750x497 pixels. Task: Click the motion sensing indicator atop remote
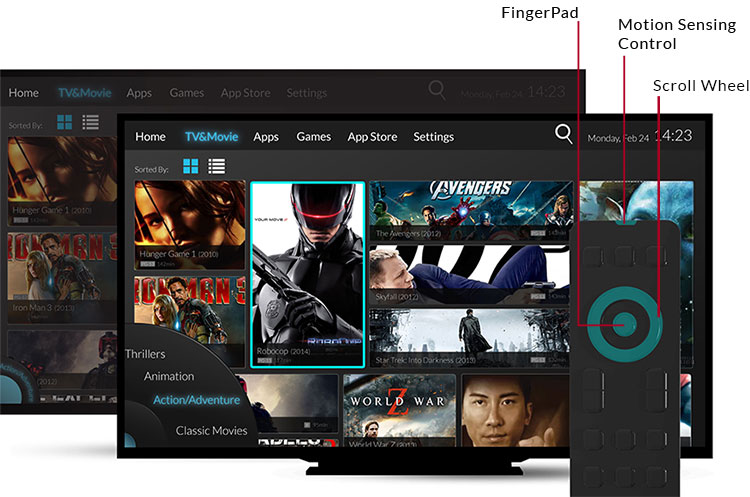625,222
